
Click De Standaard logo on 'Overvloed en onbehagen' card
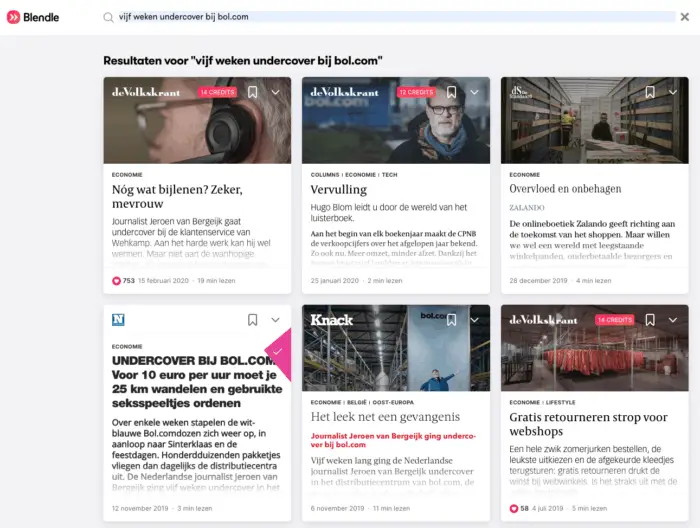click(521, 92)
